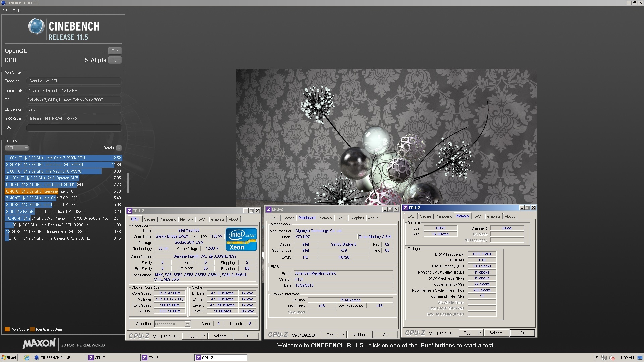Select highlighted Genuine Intel CPU ranking row
Screen dimensions: 644x362
coord(63,191)
